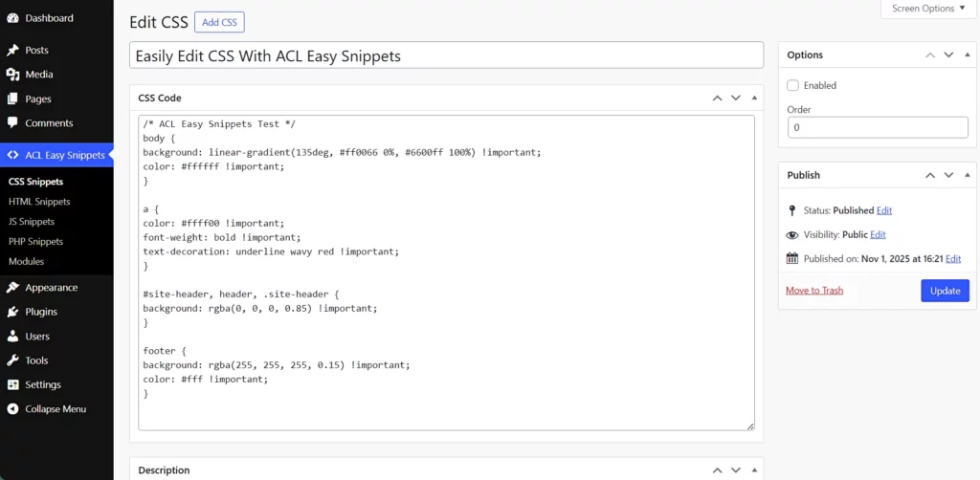
Task: Click the Posts pushpin icon
Action: pyautogui.click(x=12, y=50)
